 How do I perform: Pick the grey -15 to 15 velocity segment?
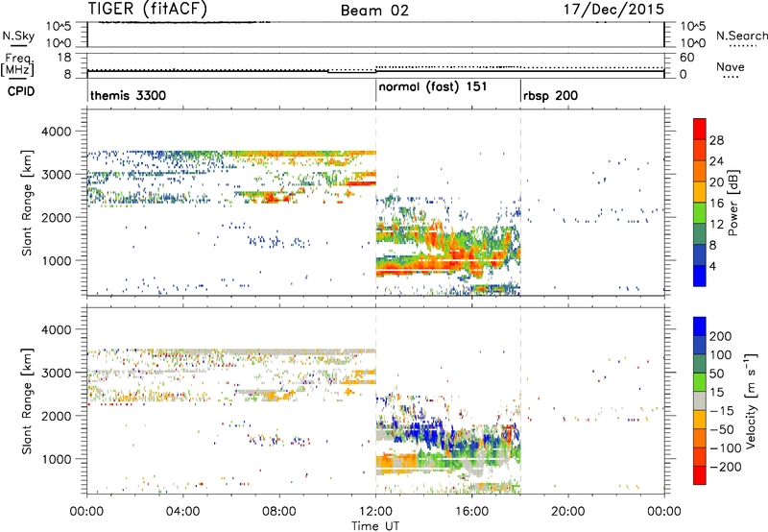[x=700, y=400]
